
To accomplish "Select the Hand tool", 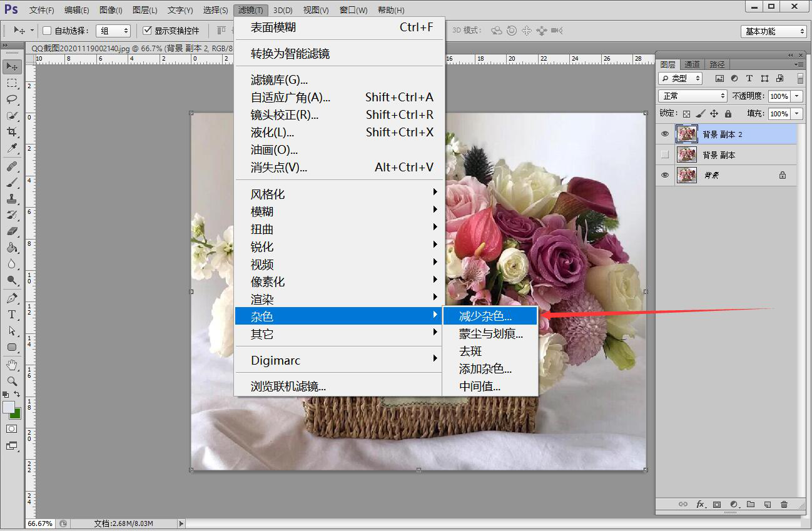I will pyautogui.click(x=12, y=365).
